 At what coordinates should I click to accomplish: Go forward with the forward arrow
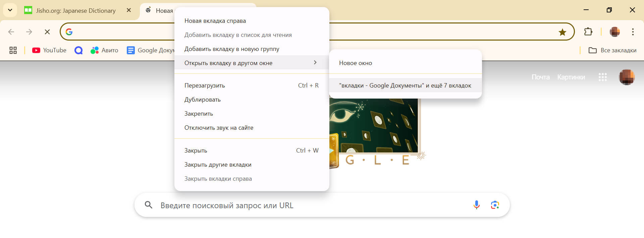(29, 32)
